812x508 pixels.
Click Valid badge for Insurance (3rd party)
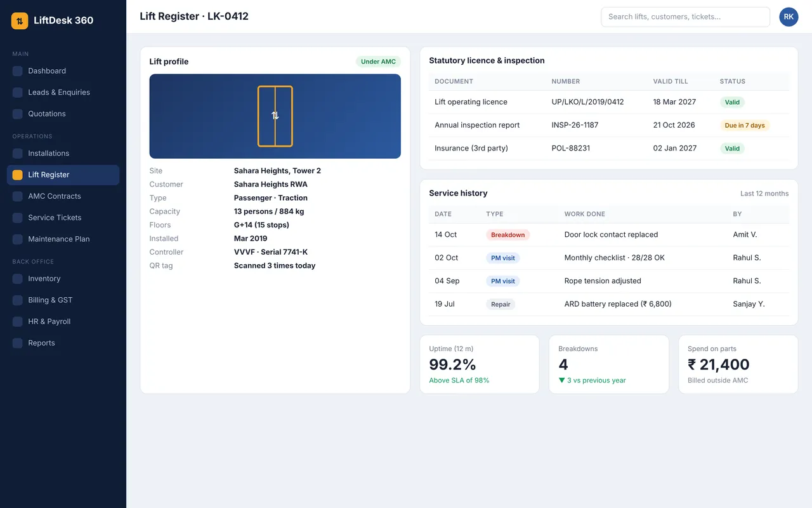[732, 149]
